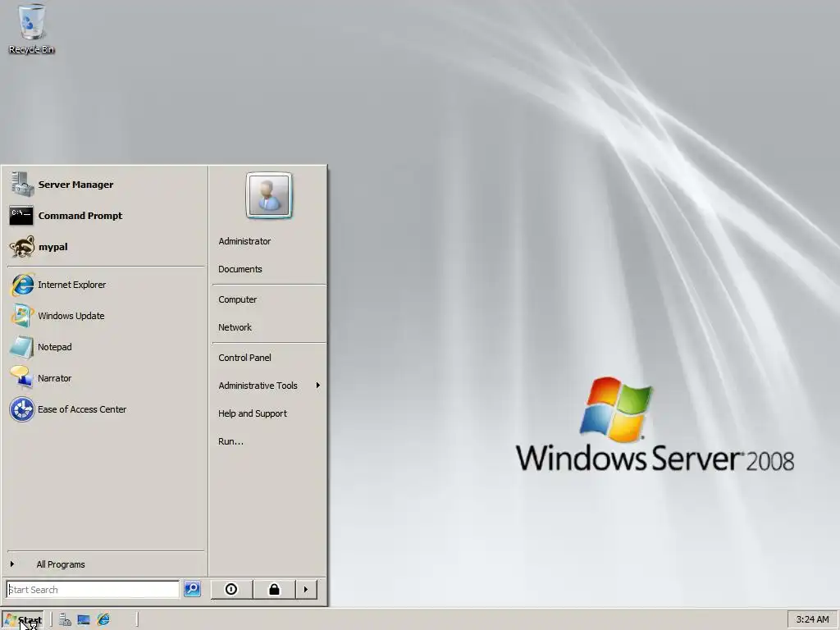This screenshot has width=840, height=630.
Task: Click the Command Prompt text label
Action: pyautogui.click(x=80, y=216)
